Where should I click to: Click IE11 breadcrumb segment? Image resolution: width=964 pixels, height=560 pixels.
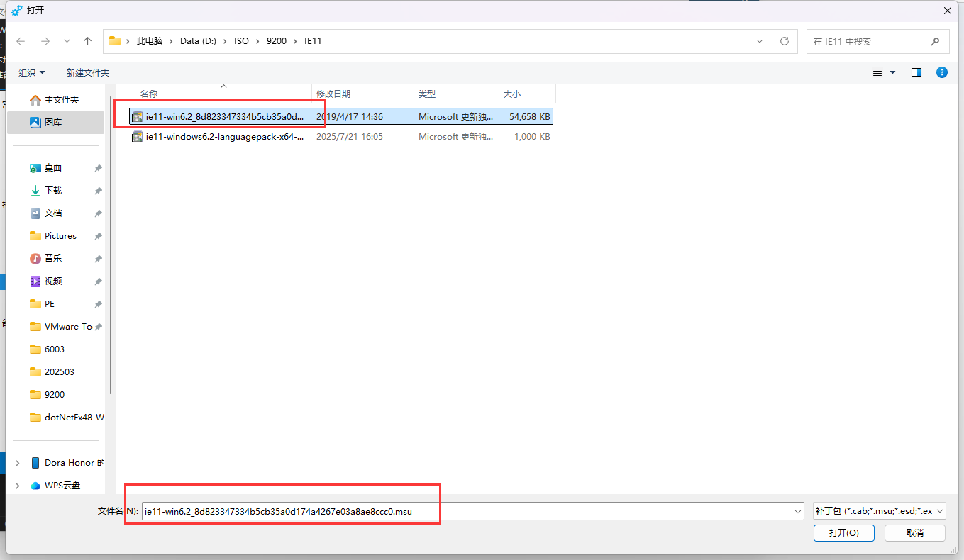313,41
